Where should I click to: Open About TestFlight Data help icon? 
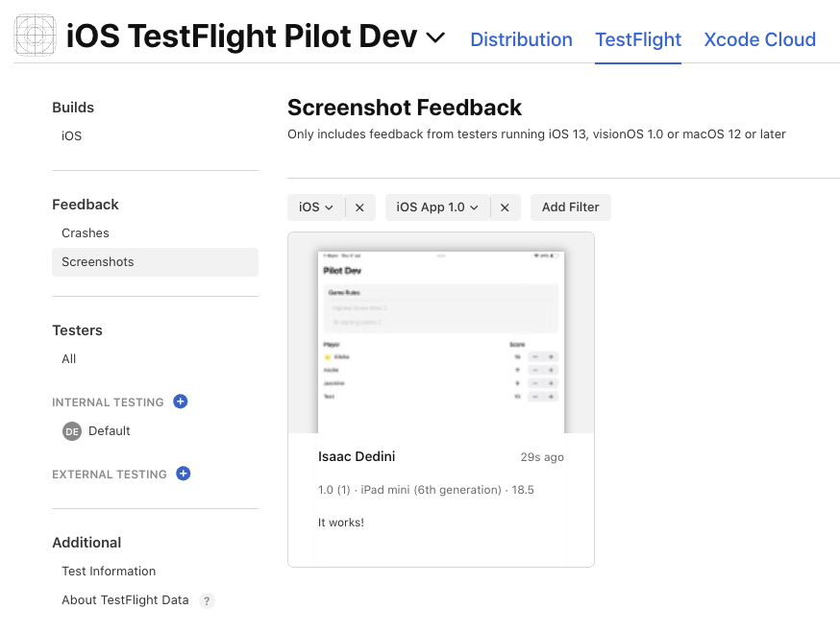pos(207,600)
